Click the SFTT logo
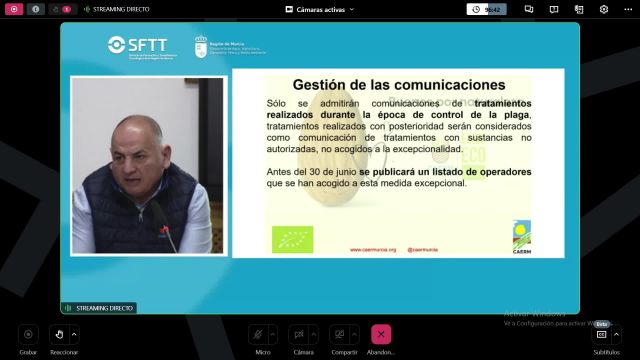640x360 pixels. pyautogui.click(x=142, y=48)
